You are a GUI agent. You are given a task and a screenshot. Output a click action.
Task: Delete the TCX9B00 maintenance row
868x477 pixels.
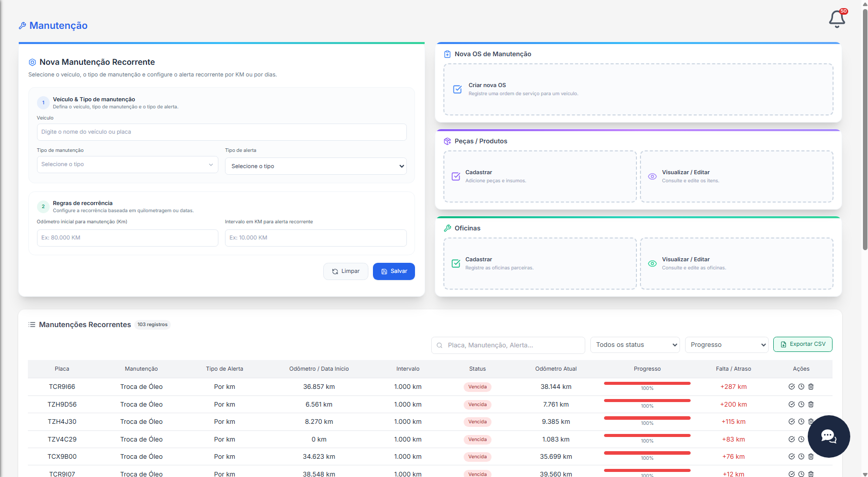point(811,457)
